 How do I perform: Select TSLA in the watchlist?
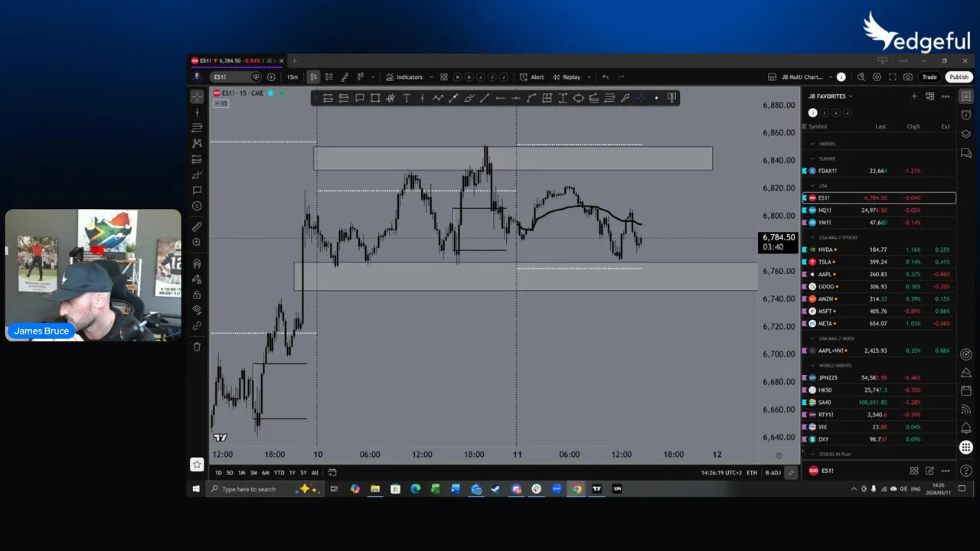879,262
